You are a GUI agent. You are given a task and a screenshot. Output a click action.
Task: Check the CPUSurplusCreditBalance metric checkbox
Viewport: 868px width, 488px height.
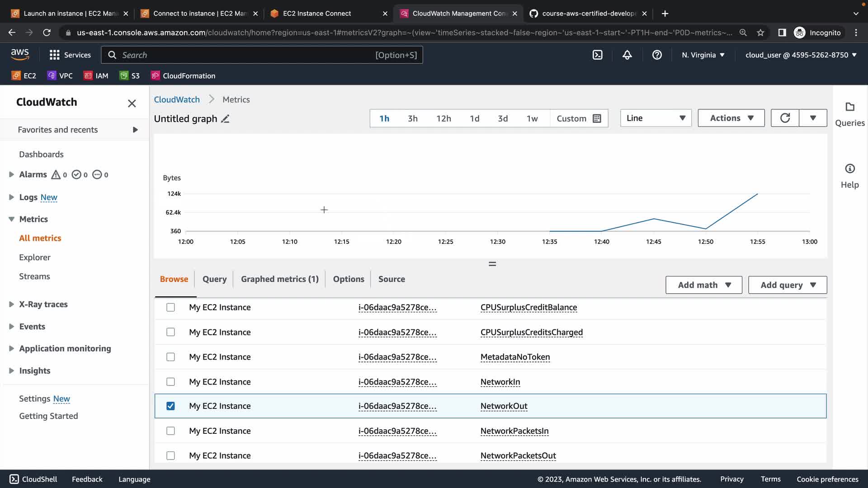point(170,307)
